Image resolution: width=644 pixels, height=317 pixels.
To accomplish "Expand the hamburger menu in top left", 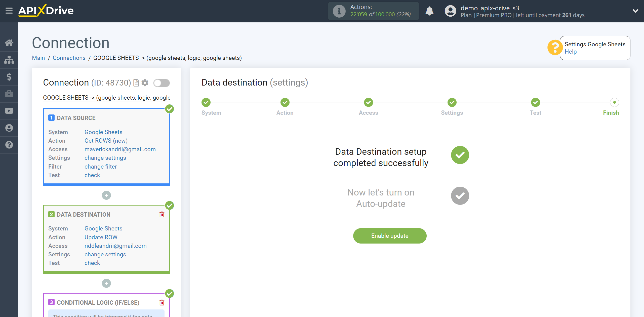I will (x=9, y=11).
